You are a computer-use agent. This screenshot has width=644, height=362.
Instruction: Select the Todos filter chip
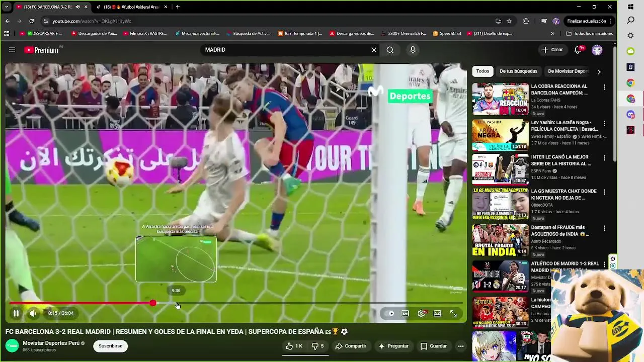coord(482,71)
